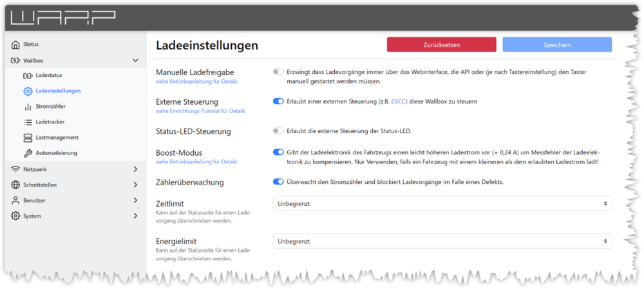The image size is (644, 290).
Task: Turn on Status-LED-Steuerung toggle
Action: (278, 131)
